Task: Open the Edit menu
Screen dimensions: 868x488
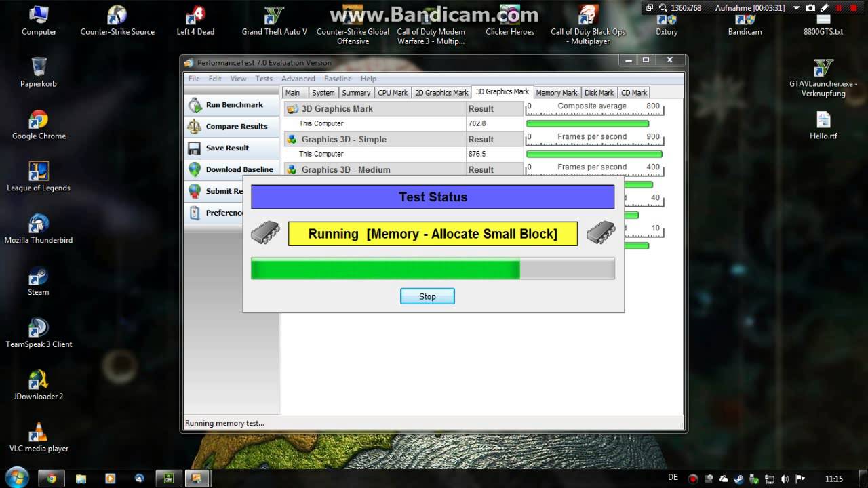Action: pyautogui.click(x=215, y=79)
